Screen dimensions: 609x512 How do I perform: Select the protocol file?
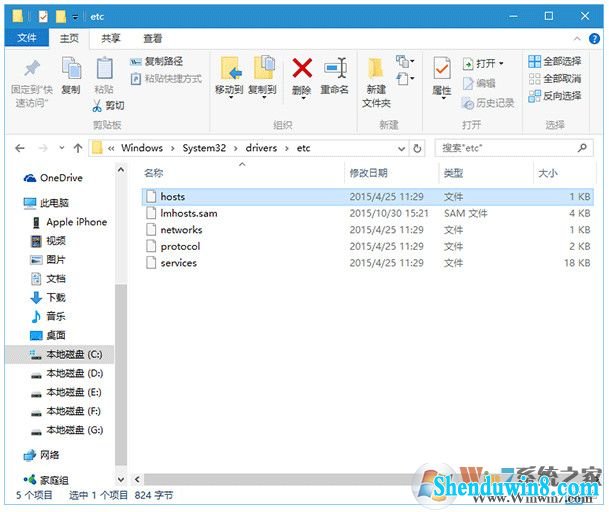click(367, 246)
